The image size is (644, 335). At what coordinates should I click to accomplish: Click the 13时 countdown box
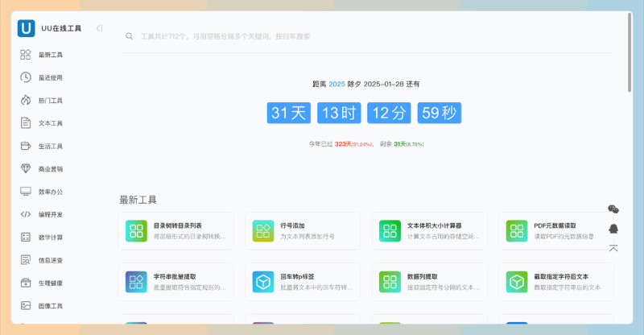(x=339, y=113)
